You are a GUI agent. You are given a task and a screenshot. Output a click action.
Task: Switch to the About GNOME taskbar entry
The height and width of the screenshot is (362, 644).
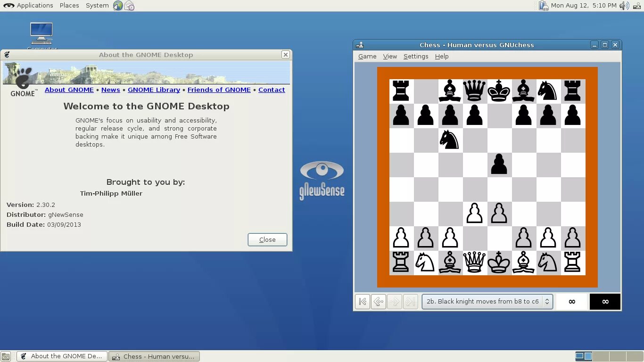point(62,356)
